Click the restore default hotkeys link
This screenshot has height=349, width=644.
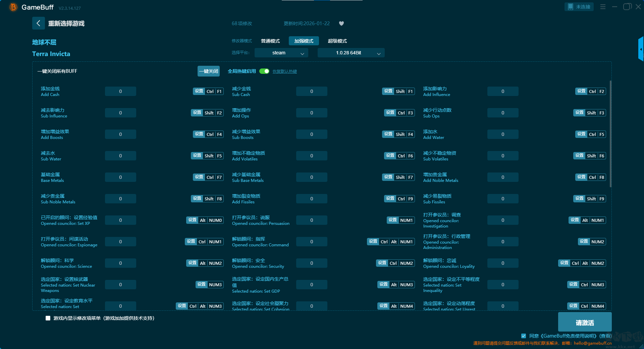pos(284,71)
